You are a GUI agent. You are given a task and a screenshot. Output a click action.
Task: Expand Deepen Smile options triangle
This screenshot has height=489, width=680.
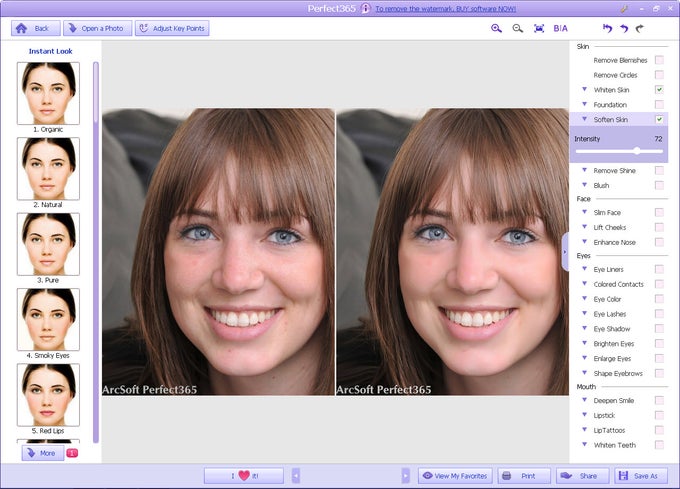[584, 400]
